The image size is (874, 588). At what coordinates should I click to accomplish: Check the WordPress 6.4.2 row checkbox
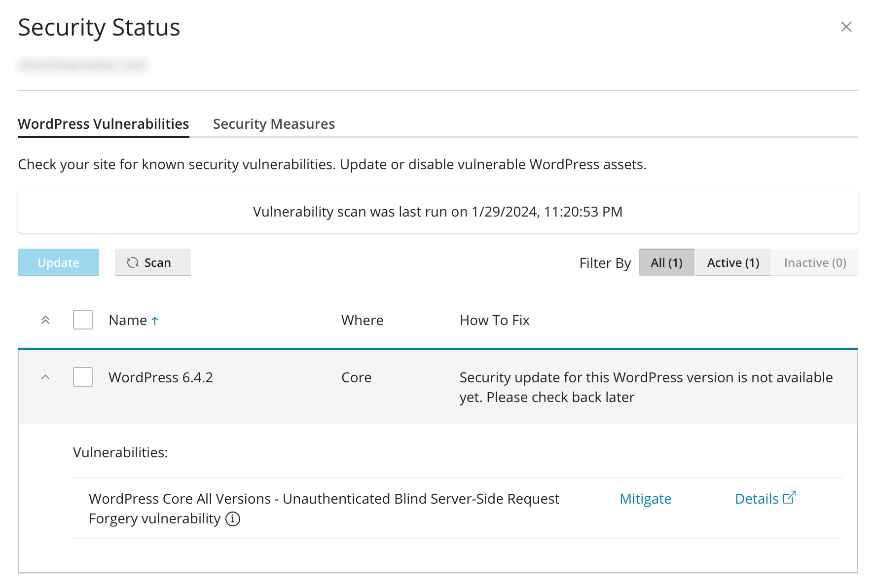point(83,377)
